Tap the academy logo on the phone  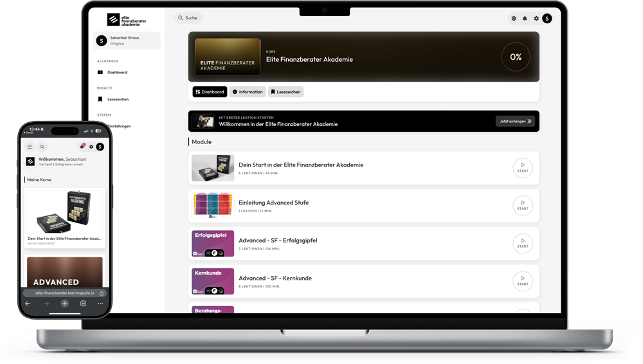click(30, 161)
